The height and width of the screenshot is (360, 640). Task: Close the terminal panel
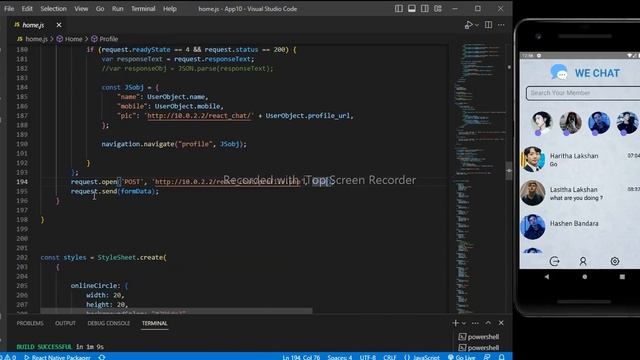(x=501, y=323)
